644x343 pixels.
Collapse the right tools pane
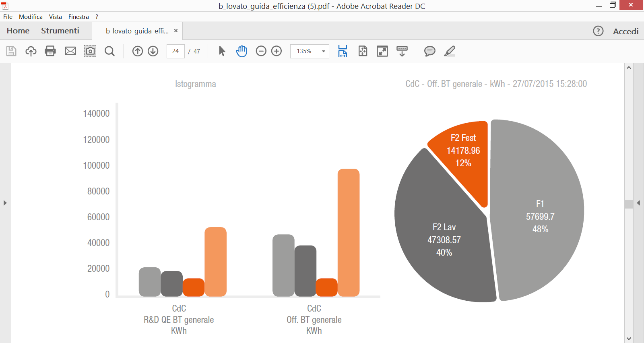(638, 203)
